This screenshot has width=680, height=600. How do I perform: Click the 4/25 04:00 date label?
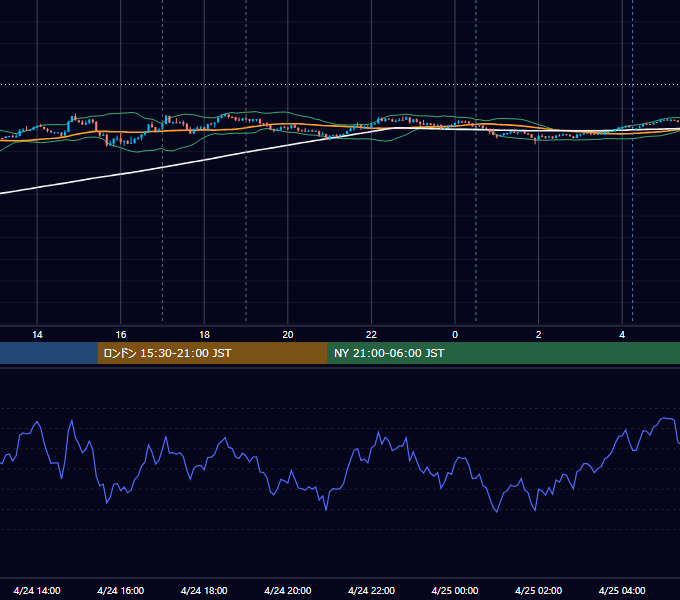click(x=622, y=590)
